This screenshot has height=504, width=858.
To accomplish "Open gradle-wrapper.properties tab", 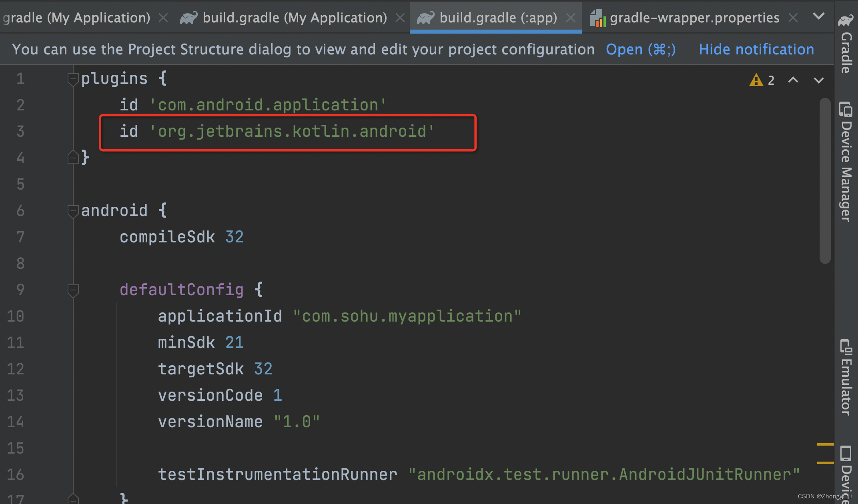I will (x=694, y=18).
